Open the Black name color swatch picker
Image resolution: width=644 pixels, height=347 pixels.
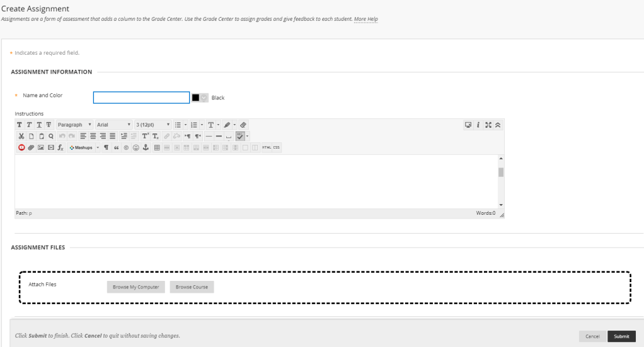tap(199, 98)
